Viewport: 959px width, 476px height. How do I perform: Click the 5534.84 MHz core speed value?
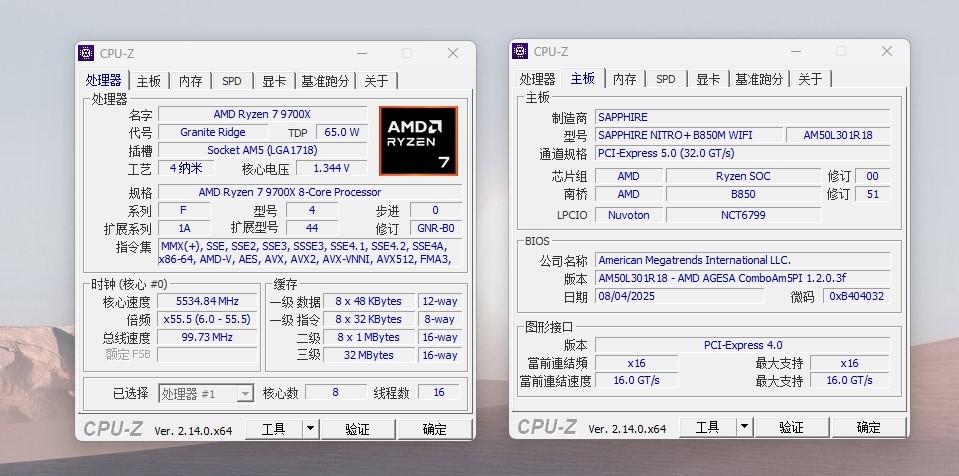pos(207,301)
